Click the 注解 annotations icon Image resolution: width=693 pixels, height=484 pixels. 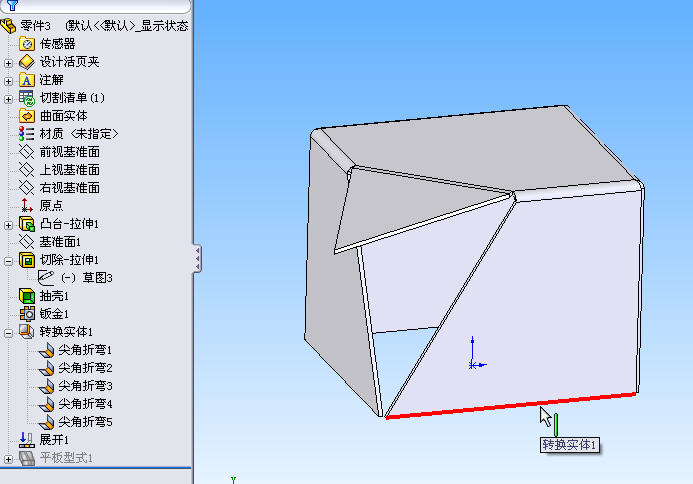tap(27, 80)
